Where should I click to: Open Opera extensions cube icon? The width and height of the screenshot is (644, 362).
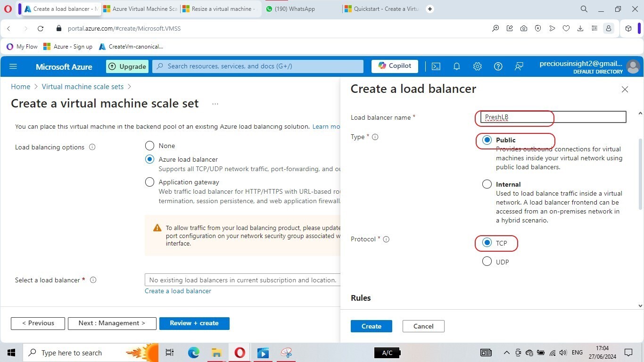click(628, 28)
